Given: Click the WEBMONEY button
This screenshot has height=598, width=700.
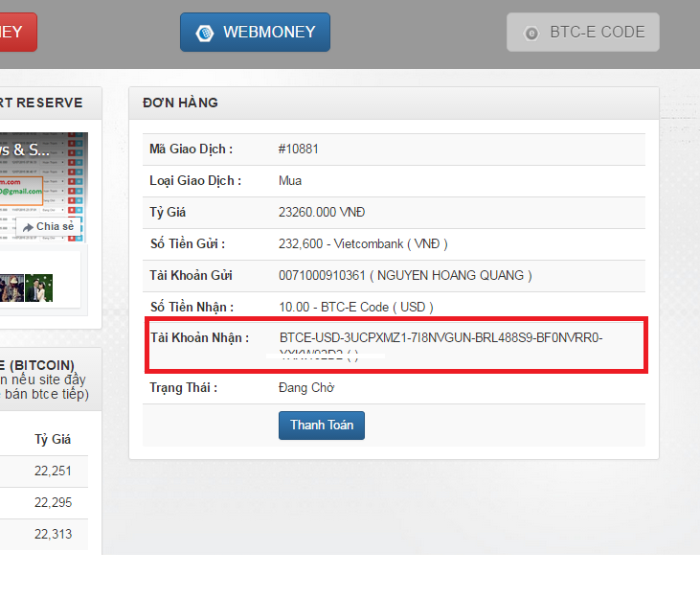Looking at the screenshot, I should (255, 33).
